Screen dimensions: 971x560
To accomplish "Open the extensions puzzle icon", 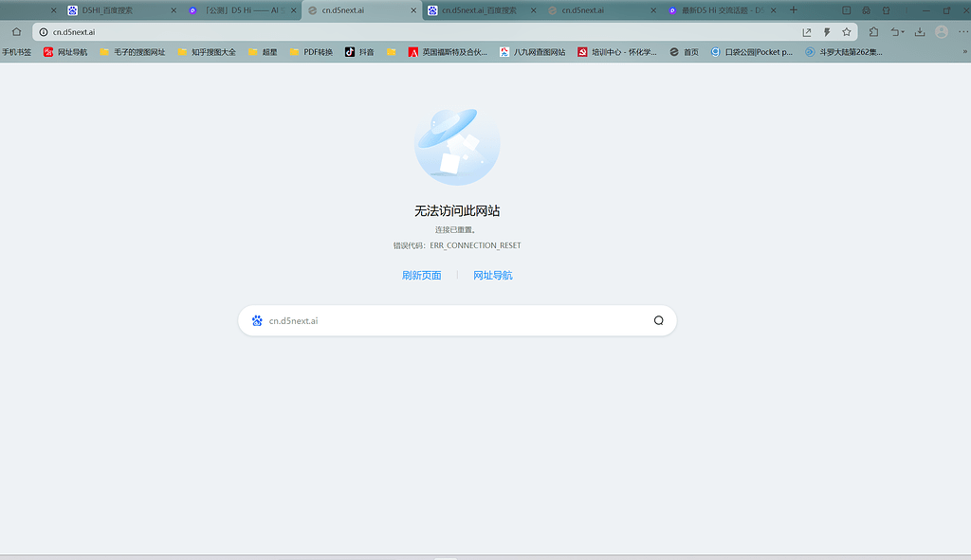I will [x=874, y=31].
